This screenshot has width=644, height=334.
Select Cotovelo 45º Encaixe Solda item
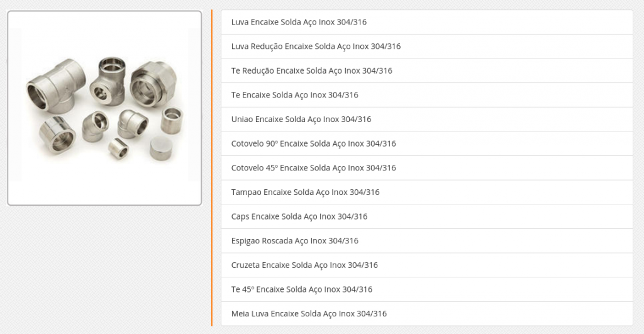tap(313, 168)
